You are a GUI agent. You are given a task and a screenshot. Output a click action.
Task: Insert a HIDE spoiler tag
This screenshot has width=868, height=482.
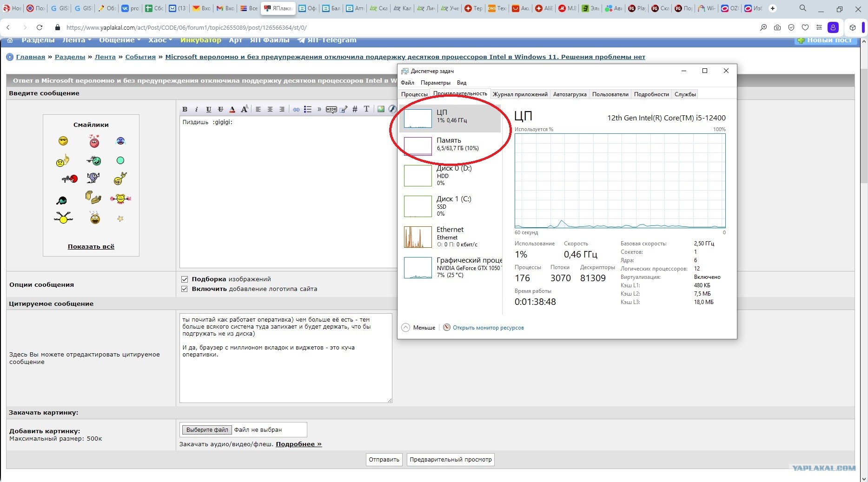coord(331,109)
